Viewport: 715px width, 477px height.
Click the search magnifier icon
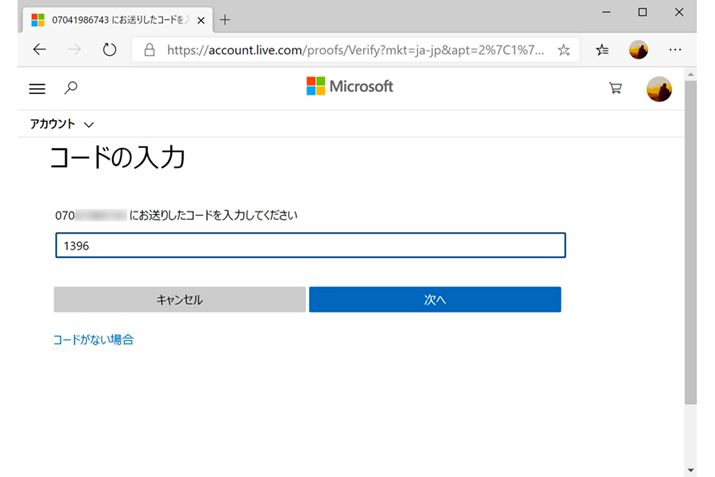[70, 89]
